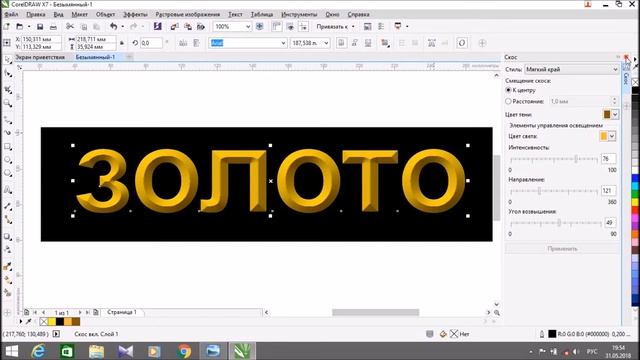Open the Растровые изображения menu
This screenshot has width=640, height=360.
[x=187, y=14]
